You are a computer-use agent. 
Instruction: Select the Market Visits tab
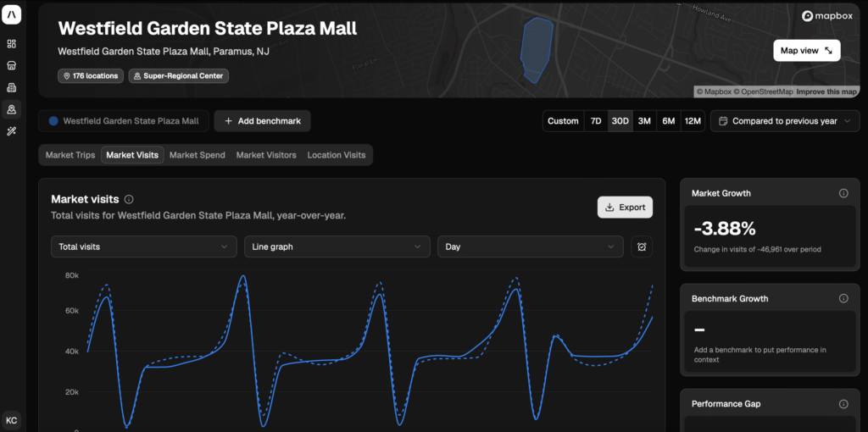[x=132, y=155]
